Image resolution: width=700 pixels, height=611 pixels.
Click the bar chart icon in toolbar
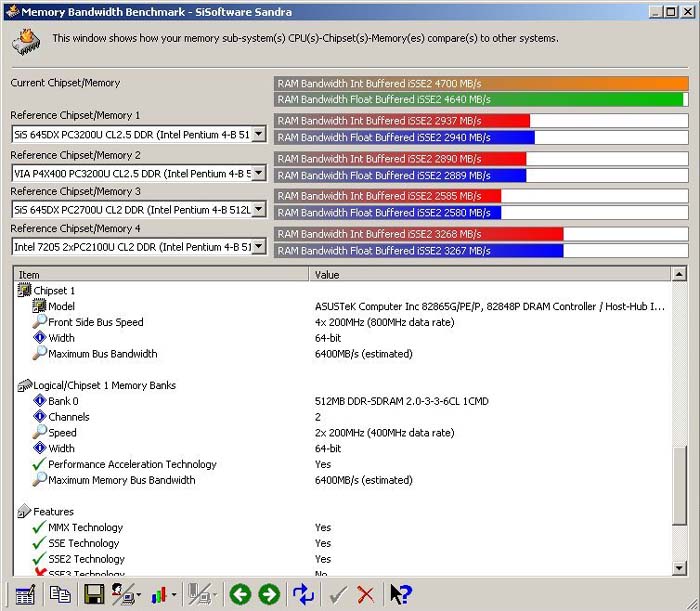coord(159,594)
